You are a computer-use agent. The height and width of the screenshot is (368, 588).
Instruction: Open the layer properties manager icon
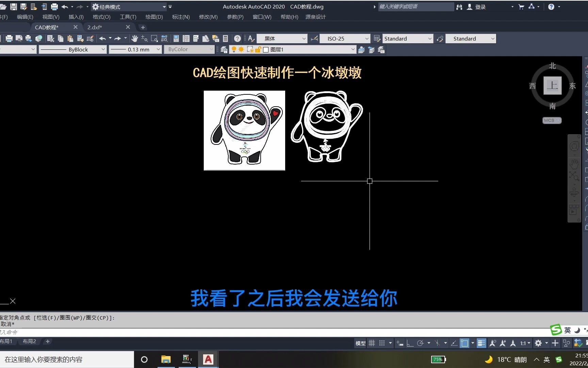[223, 49]
